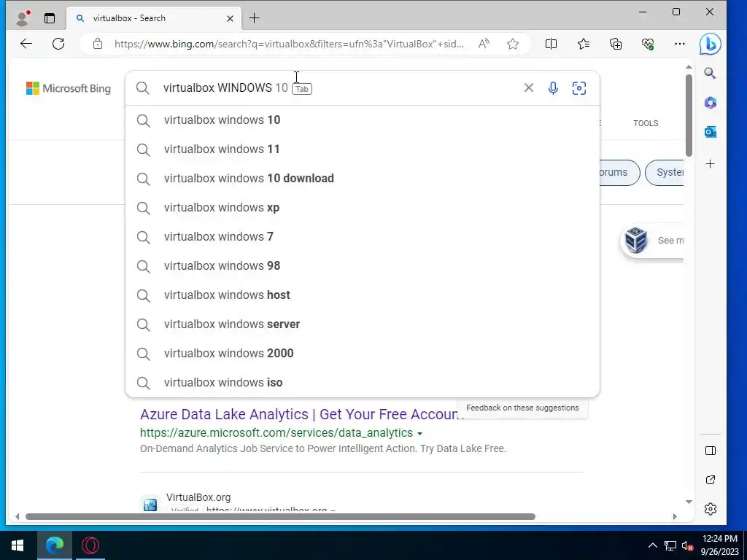
Task: Open a new tab with the plus button
Action: tap(255, 18)
